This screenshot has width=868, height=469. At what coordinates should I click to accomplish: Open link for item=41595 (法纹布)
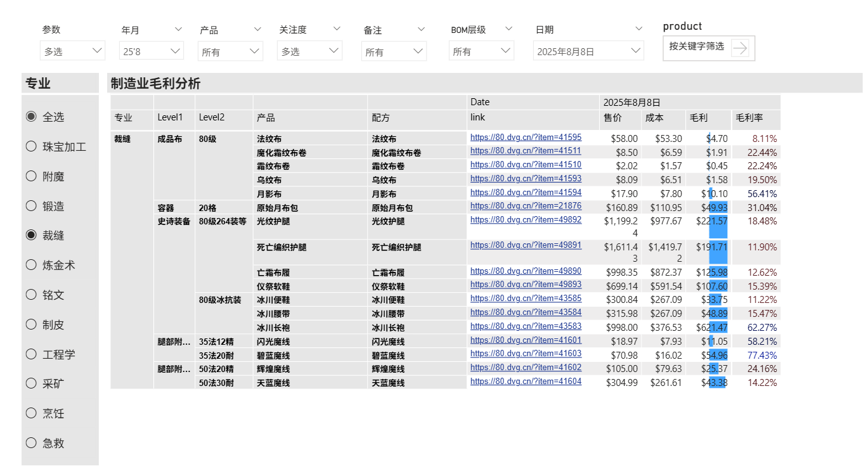click(526, 137)
